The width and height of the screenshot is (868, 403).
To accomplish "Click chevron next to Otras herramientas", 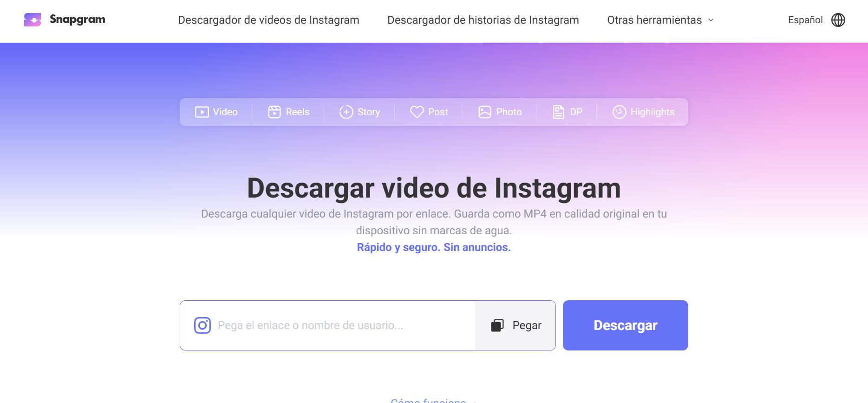I will [x=711, y=20].
